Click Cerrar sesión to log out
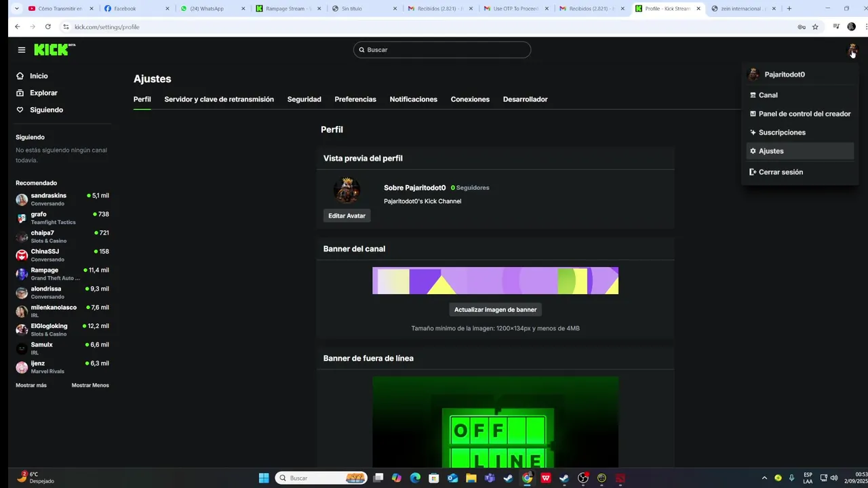 [800, 172]
